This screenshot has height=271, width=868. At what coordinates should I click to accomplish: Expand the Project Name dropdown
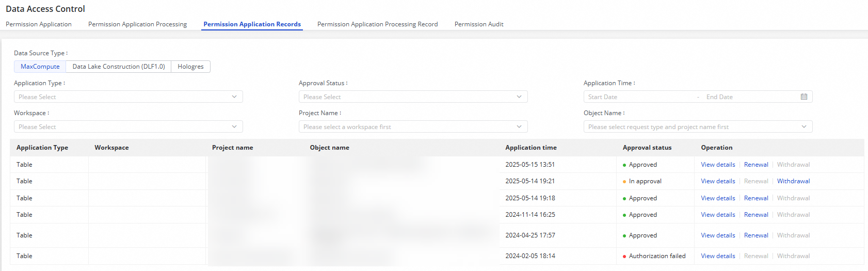point(413,127)
